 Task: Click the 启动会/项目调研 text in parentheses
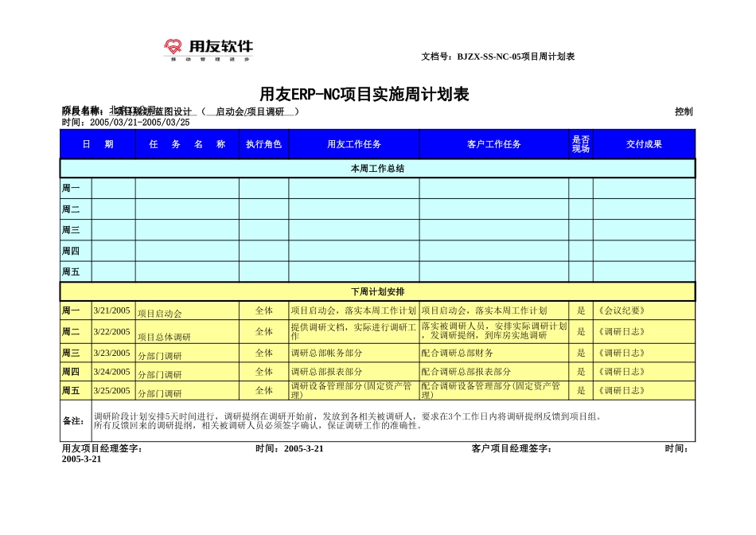pyautogui.click(x=250, y=111)
